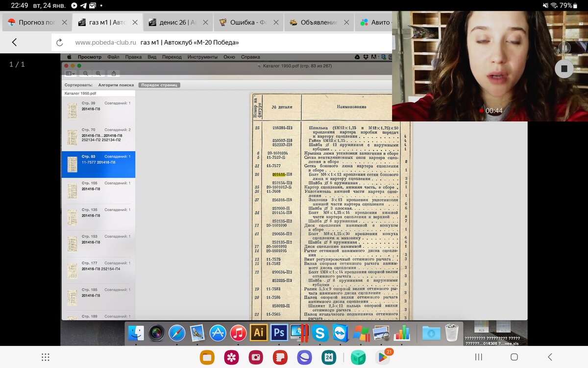
Task: Click the share icon in Preview toolbar
Action: [114, 74]
